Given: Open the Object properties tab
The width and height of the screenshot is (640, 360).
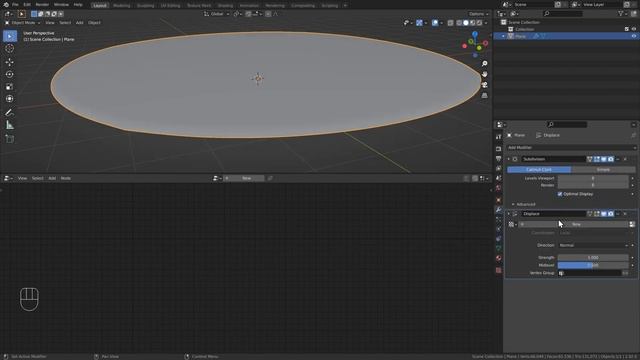Looking at the screenshot, I should pos(498,200).
